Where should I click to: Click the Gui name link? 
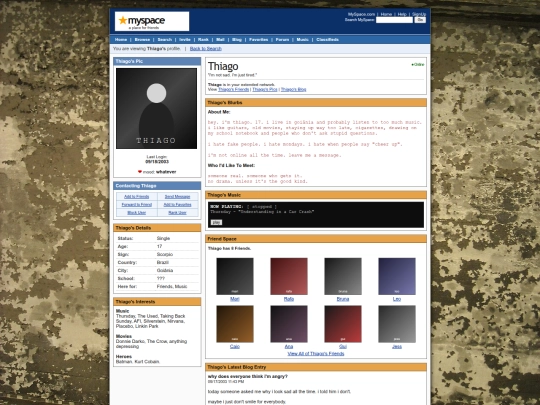pos(343,346)
